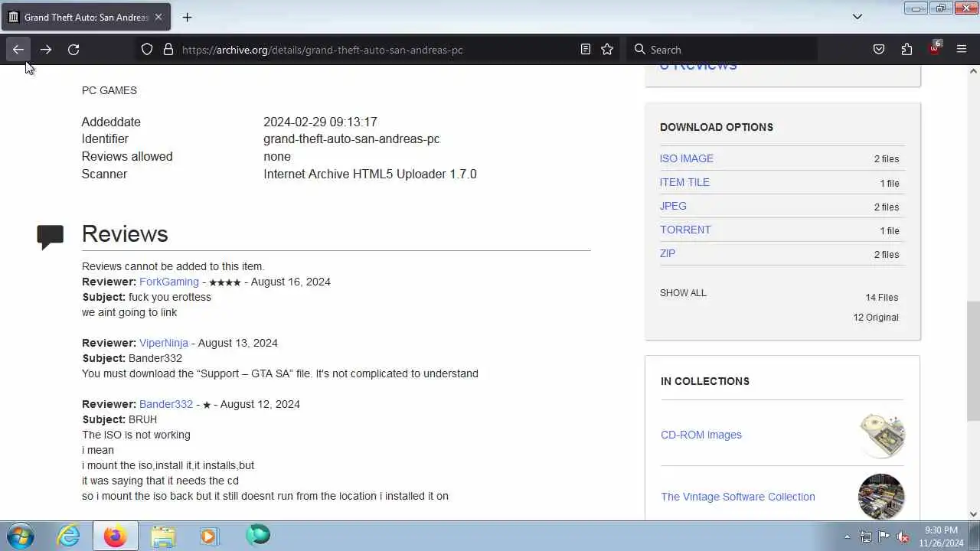
Task: Open ViperNinja reviewer profile
Action: (164, 343)
